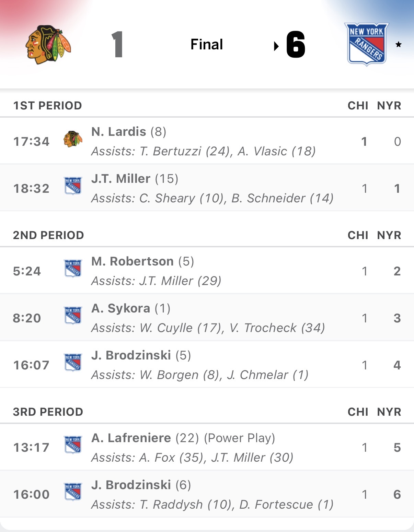Viewport: 414px width, 532px height.
Task: Click the 2ND PERIOD section header
Action: (x=48, y=235)
